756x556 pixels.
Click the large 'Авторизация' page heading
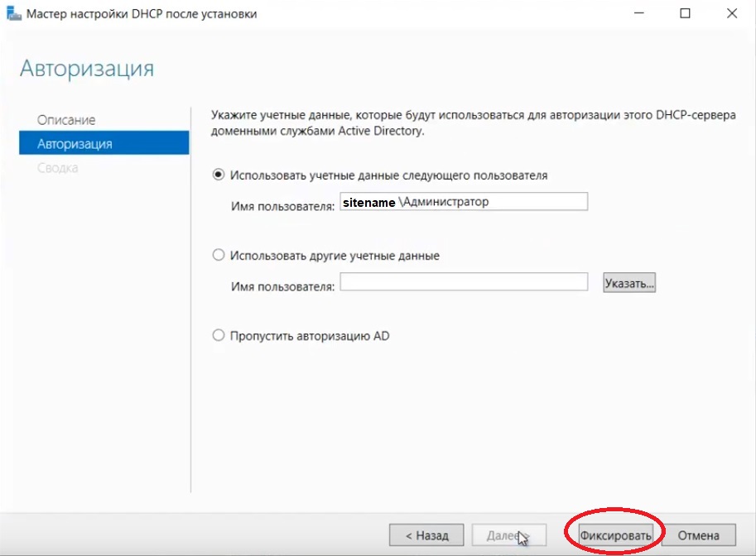[87, 68]
